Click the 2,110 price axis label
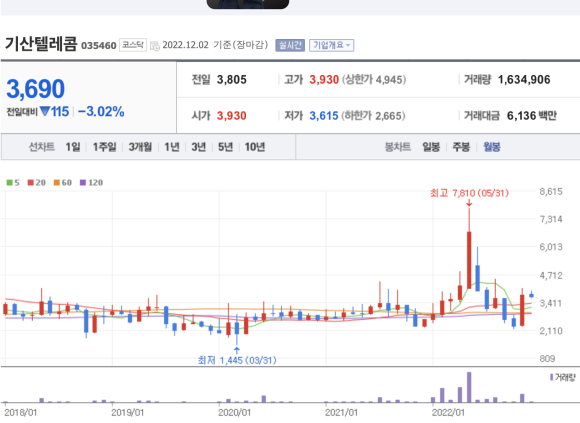The image size is (580, 423). click(551, 331)
